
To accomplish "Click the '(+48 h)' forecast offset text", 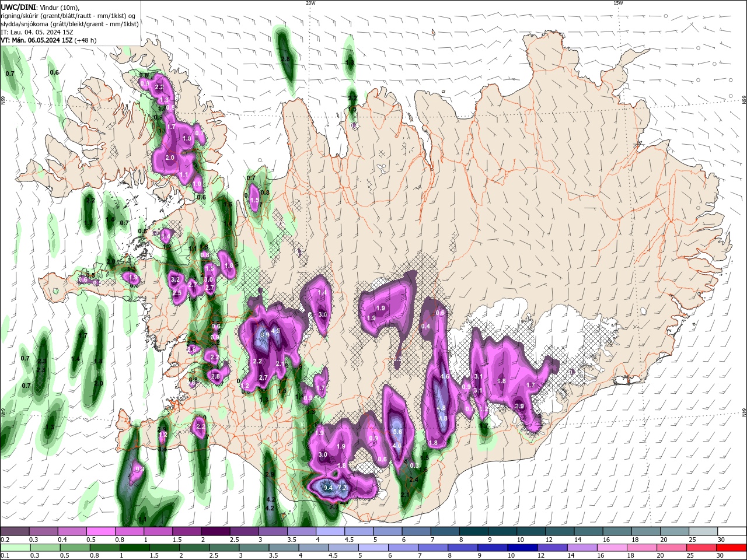I will [86, 40].
